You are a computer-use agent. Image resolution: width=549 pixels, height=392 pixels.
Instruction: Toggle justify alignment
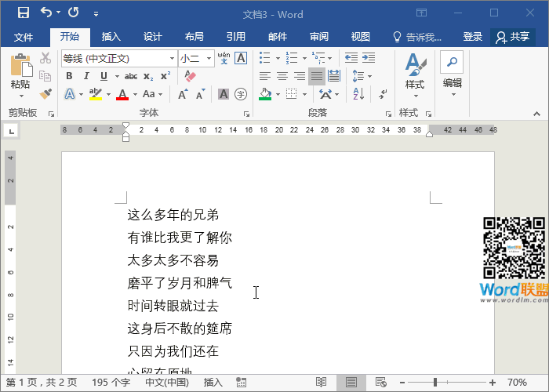(x=317, y=76)
